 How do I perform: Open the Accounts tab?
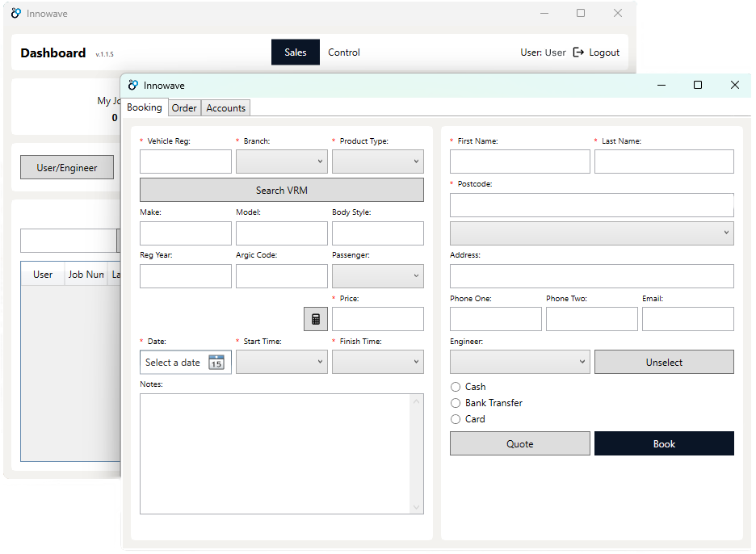tap(225, 107)
